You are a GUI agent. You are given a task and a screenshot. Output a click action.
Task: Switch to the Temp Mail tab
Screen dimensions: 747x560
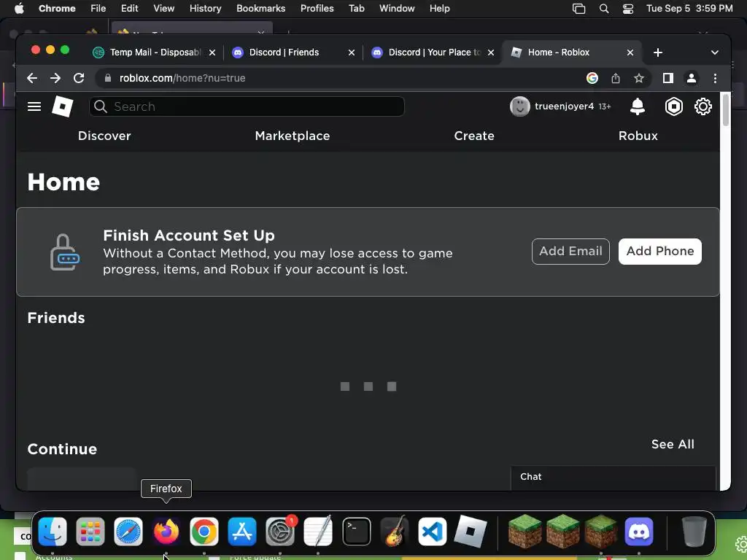pyautogui.click(x=155, y=52)
